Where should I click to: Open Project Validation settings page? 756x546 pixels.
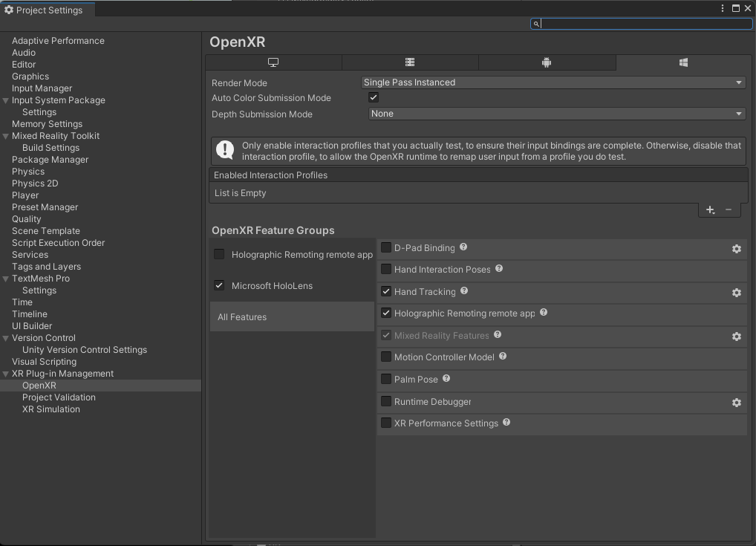59,397
